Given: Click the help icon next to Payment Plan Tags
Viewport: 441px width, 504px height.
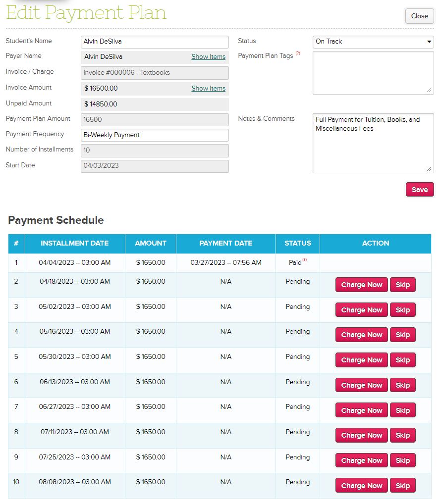Looking at the screenshot, I should coord(298,53).
